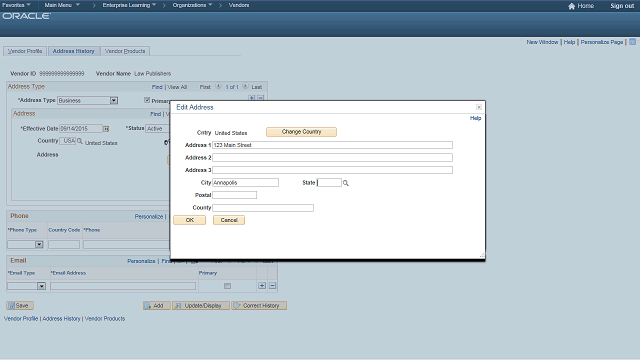Expand Organizations breadcrumb menu
This screenshot has width=640, height=360.
(192, 5)
